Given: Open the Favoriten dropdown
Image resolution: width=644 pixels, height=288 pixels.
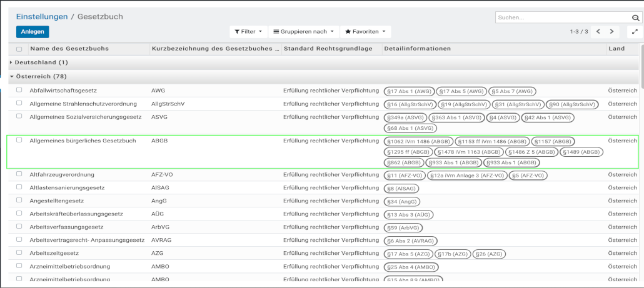Looking at the screenshot, I should [365, 31].
